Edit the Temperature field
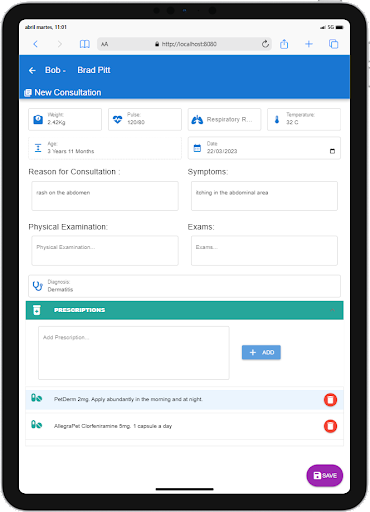This screenshot has width=370, height=512. click(x=304, y=119)
